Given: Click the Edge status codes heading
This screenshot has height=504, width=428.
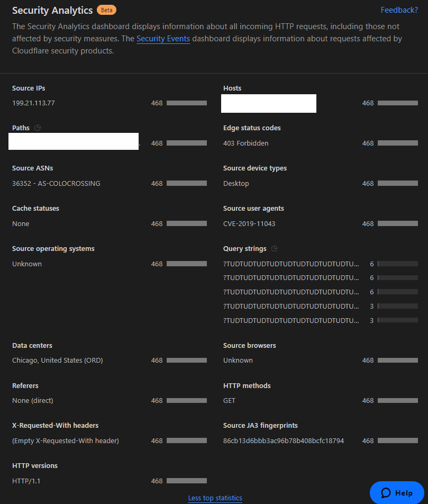Looking at the screenshot, I should point(252,128).
